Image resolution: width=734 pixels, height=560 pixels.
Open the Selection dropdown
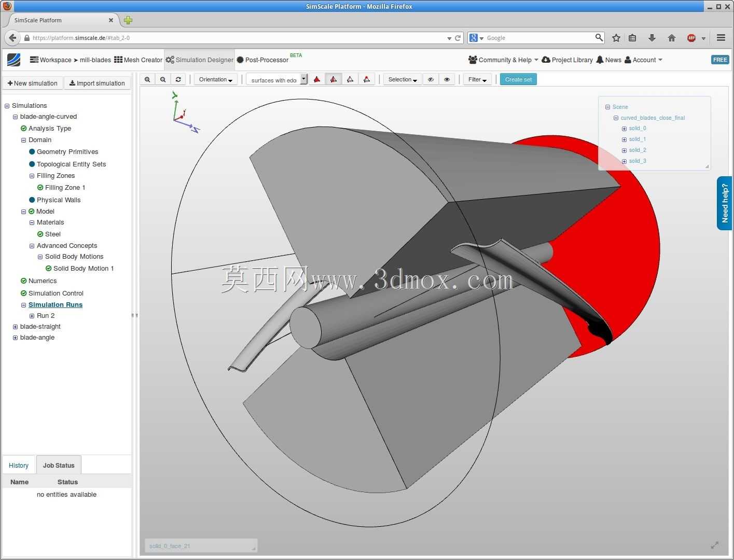[x=403, y=79]
